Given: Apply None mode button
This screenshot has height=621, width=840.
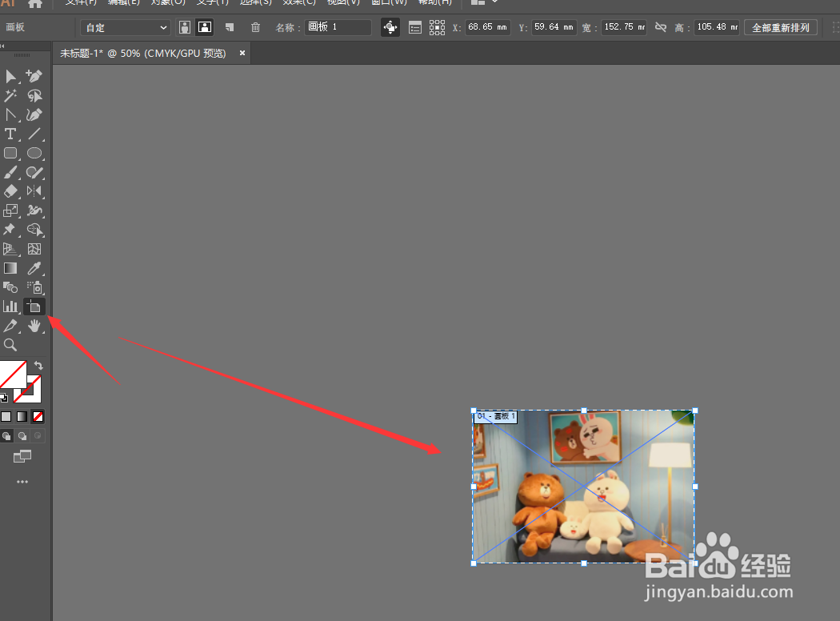Looking at the screenshot, I should [38, 416].
